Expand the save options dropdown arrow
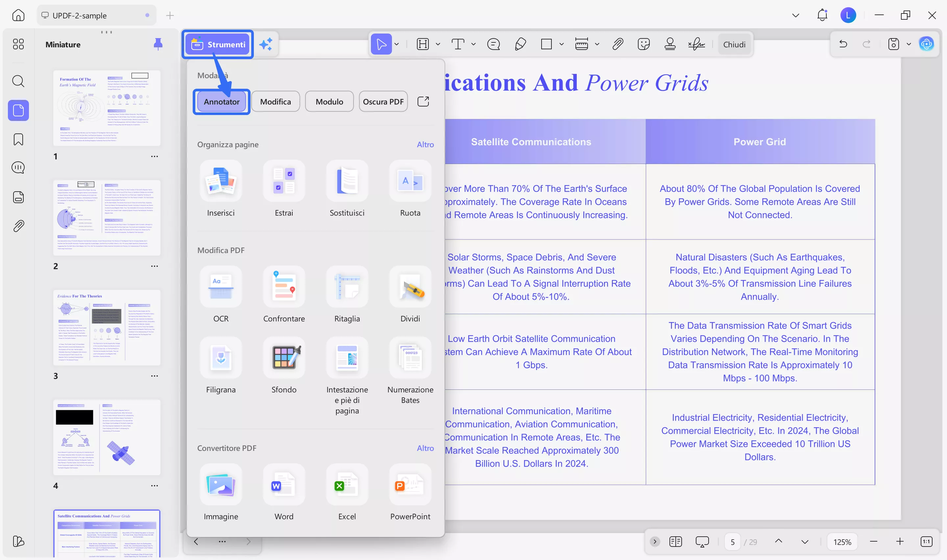The image size is (947, 560). point(909,44)
